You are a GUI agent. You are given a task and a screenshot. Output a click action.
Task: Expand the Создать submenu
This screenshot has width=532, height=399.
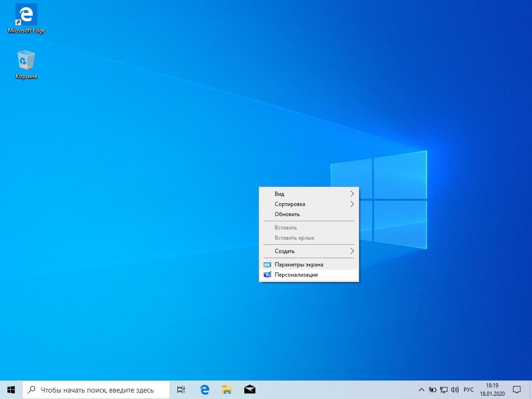[309, 251]
